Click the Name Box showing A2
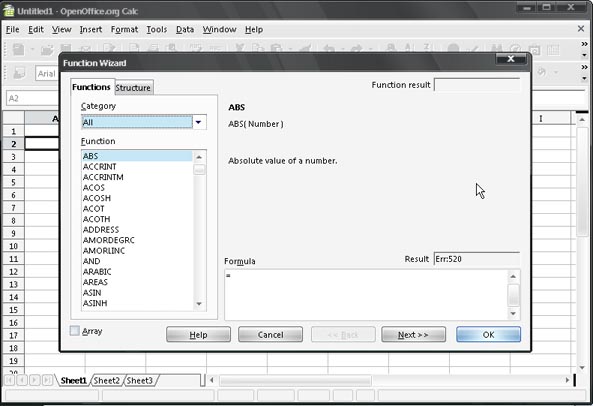 [33, 99]
